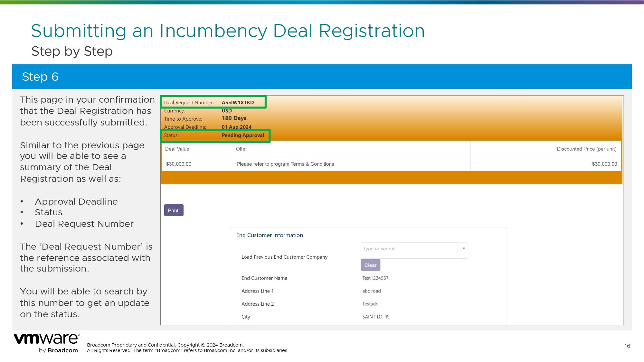
Task: Click the Approval Deadline date 01 Aug 2024
Action: pos(236,127)
